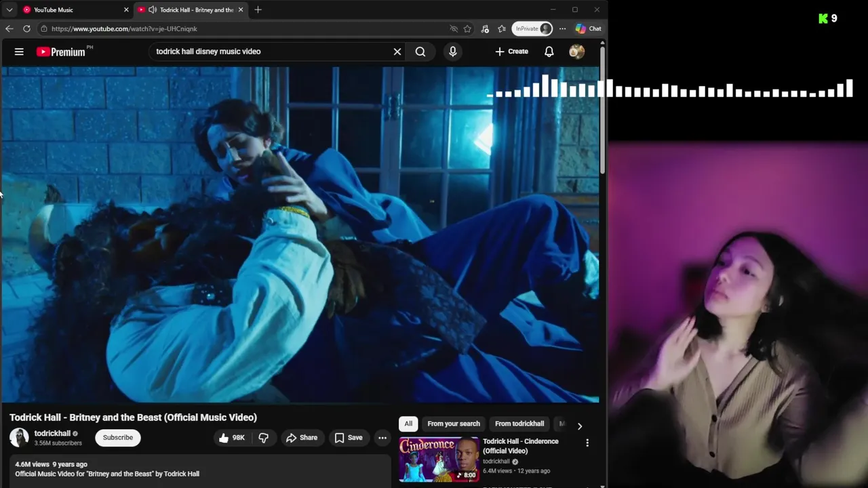Expand the video description box

pyautogui.click(x=200, y=472)
